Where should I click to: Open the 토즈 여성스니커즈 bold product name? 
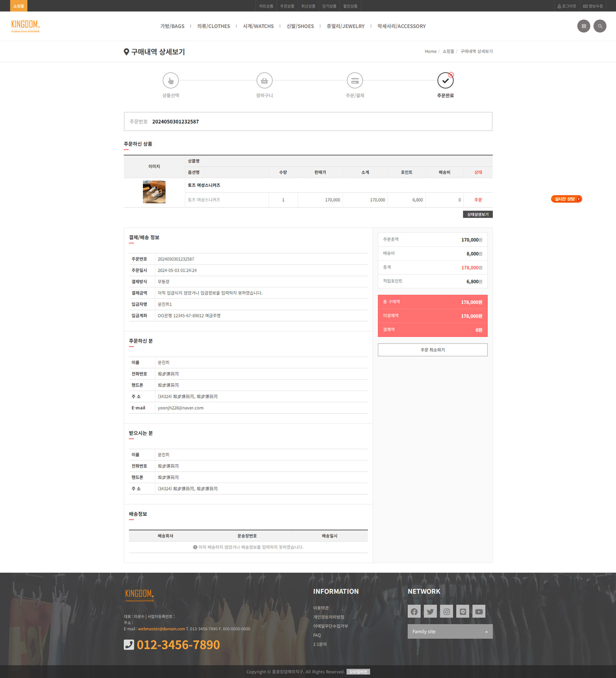click(x=204, y=186)
